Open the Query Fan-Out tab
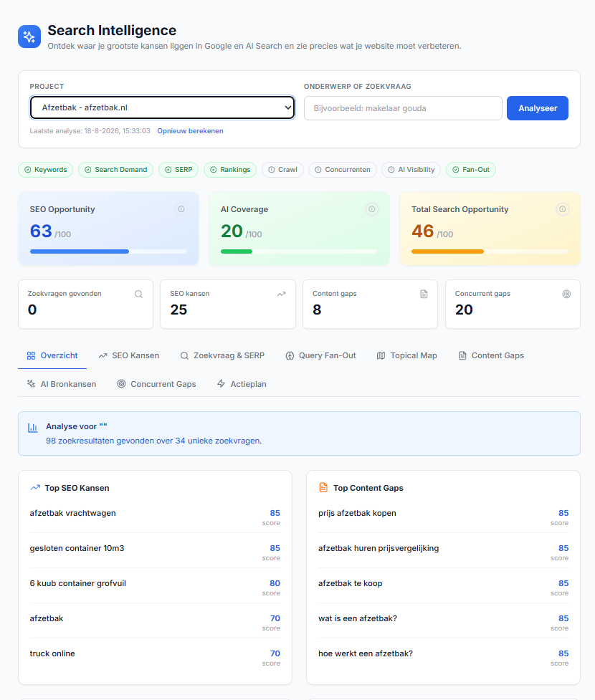The image size is (595, 700). click(x=320, y=355)
